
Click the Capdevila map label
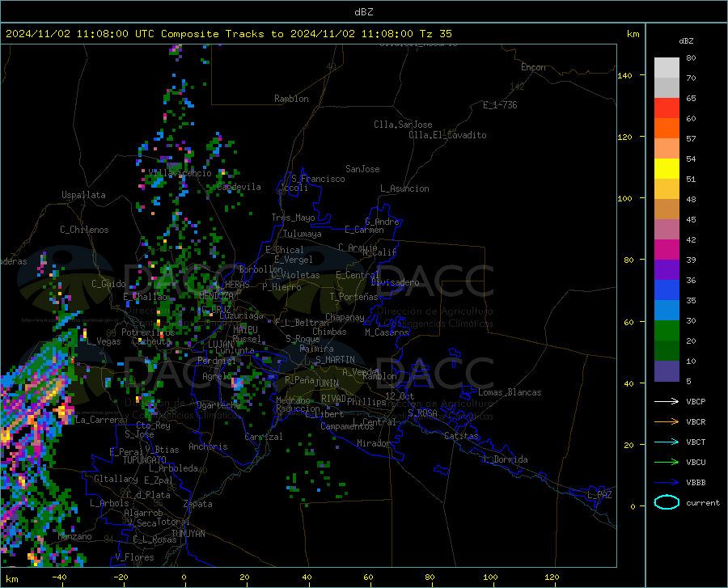click(239, 187)
